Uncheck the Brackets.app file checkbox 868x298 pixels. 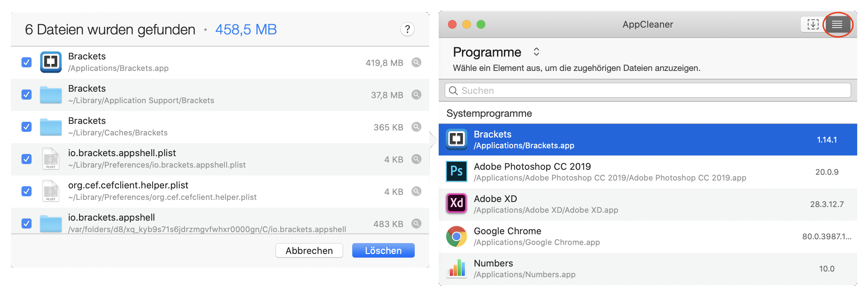tap(27, 62)
